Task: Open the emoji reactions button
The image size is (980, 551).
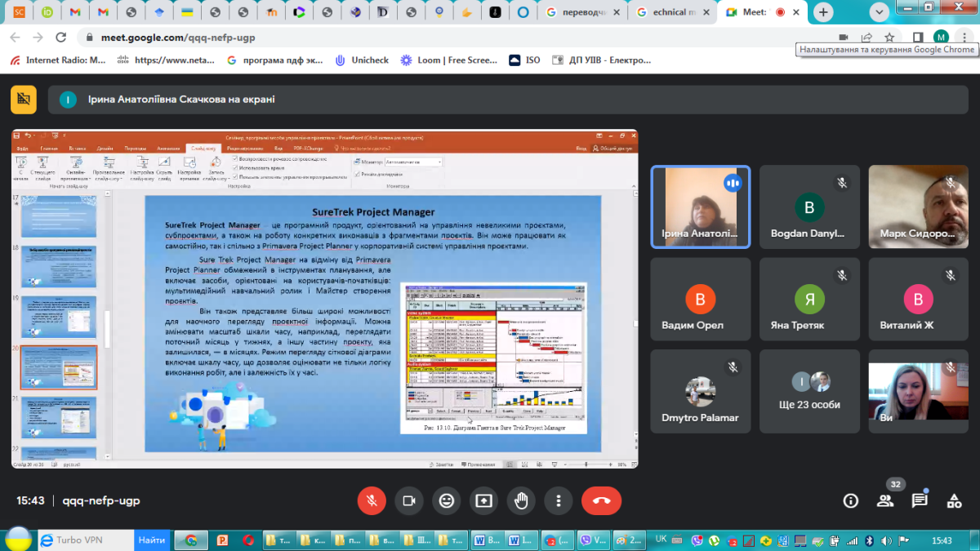Action: pos(446,500)
